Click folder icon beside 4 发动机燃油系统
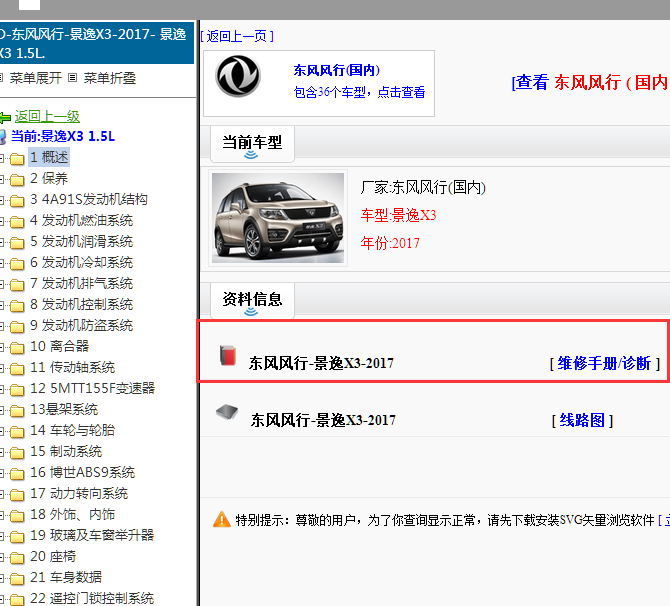This screenshot has width=670, height=606. click(x=17, y=222)
